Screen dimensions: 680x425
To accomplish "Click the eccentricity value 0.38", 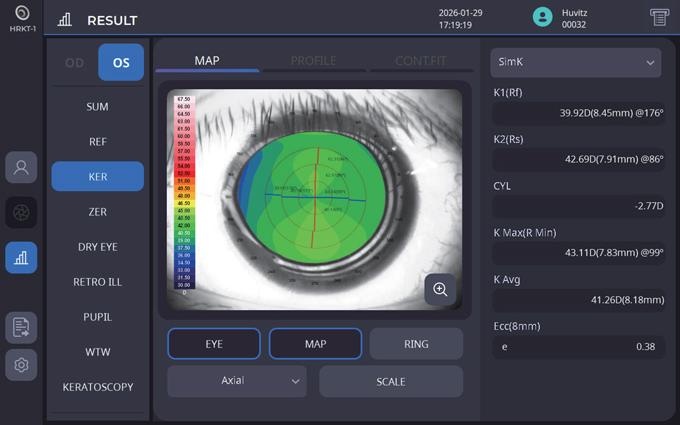I will tap(579, 347).
